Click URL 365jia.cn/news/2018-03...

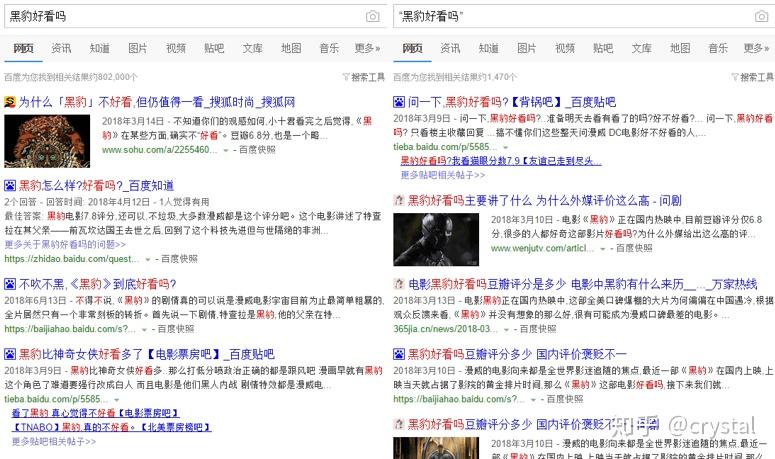(446, 329)
